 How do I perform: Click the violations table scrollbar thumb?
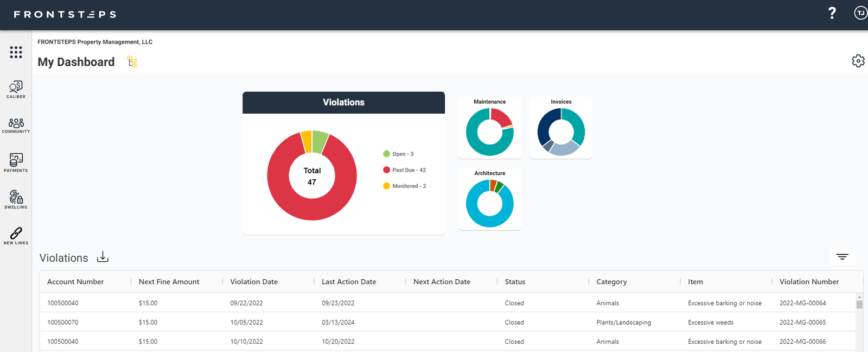coord(859,304)
